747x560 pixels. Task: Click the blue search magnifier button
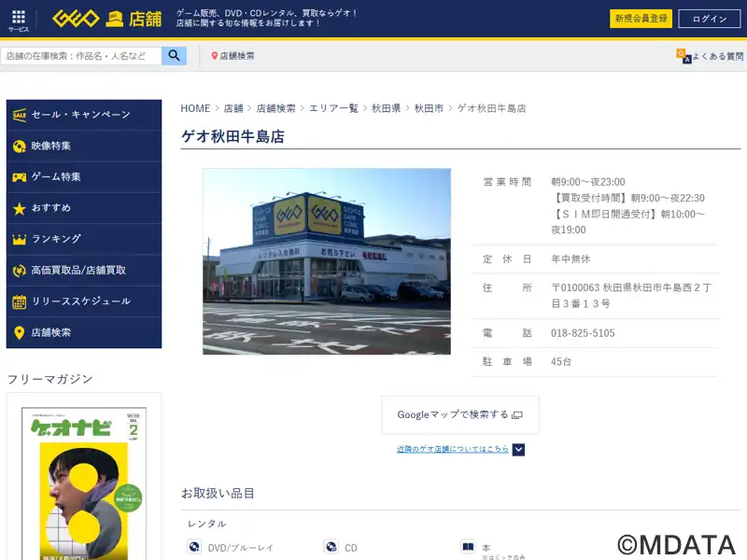click(174, 56)
